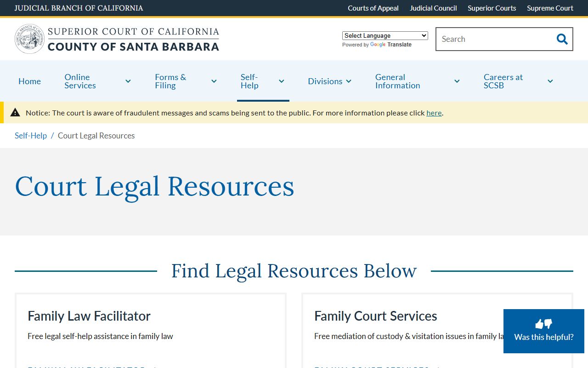
Task: Click the 'Court Legal Resources' breadcrumb text
Action: click(x=96, y=136)
